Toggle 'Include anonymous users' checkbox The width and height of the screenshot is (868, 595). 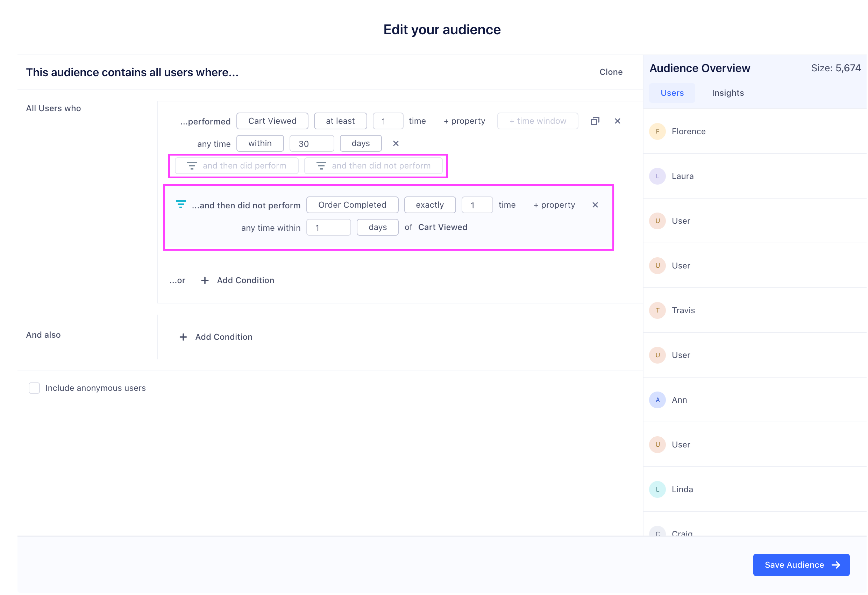coord(35,388)
